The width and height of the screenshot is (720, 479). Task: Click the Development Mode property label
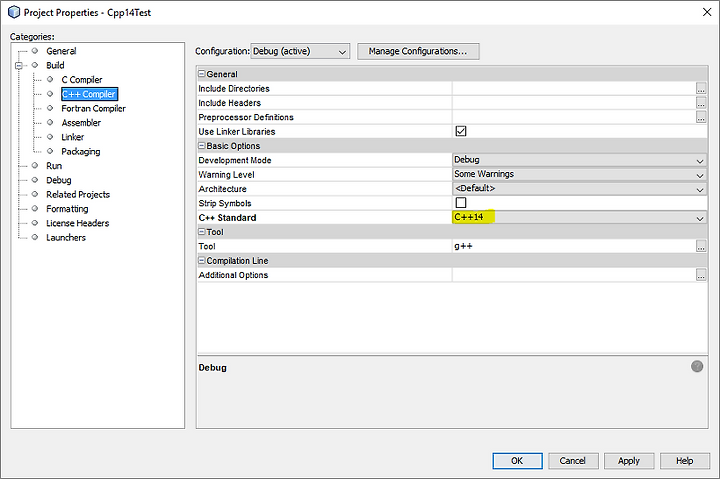coord(235,160)
